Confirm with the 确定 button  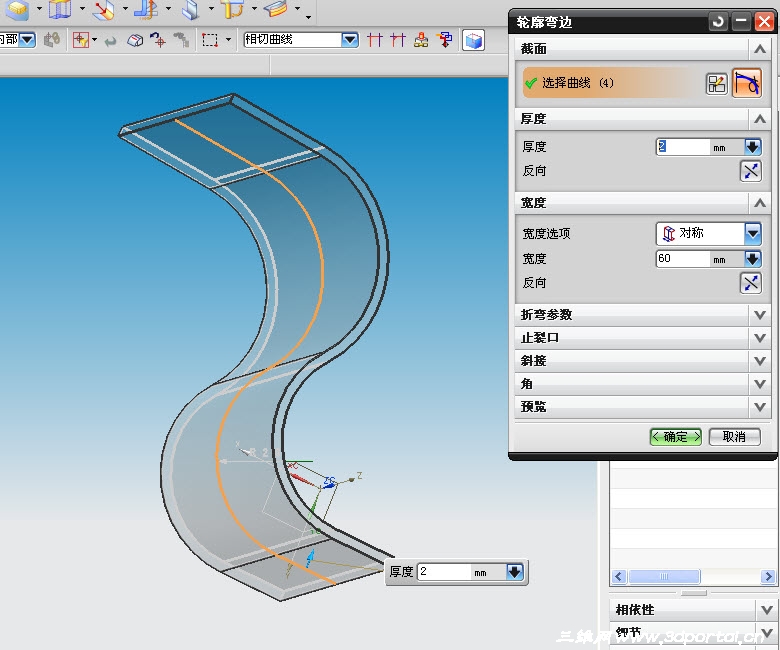(x=676, y=437)
